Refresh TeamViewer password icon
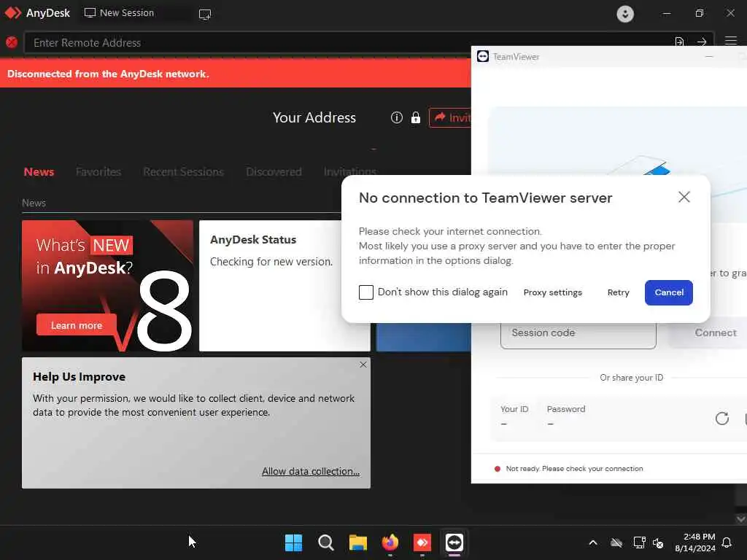 (x=721, y=418)
